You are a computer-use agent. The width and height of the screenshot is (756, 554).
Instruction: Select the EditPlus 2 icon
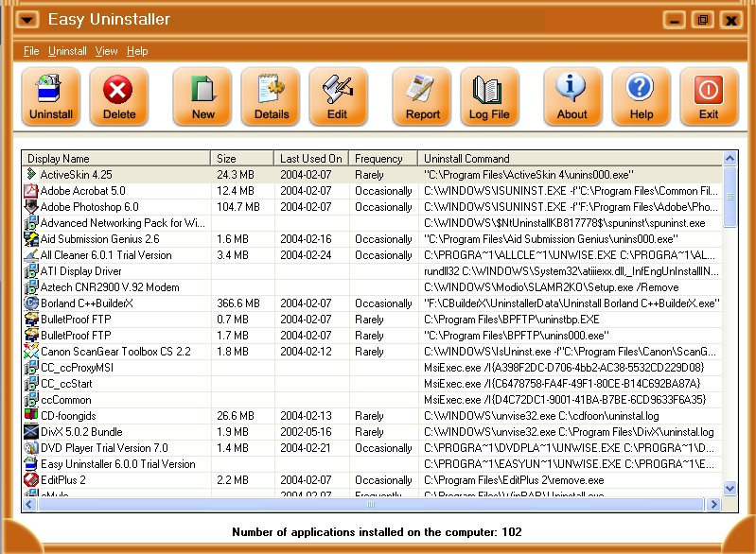(x=31, y=479)
